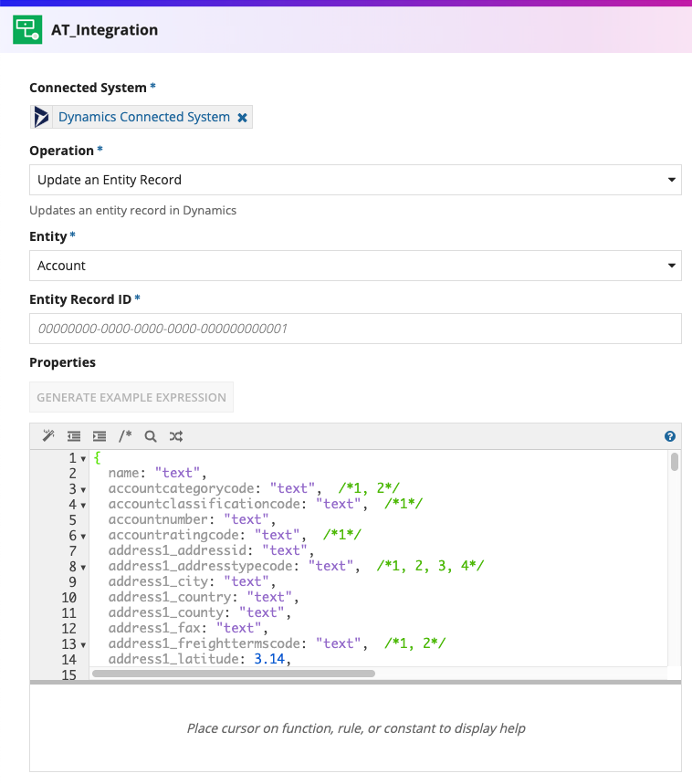The width and height of the screenshot is (692, 784).
Task: Click Generate Example Expression button
Action: pyautogui.click(x=131, y=398)
